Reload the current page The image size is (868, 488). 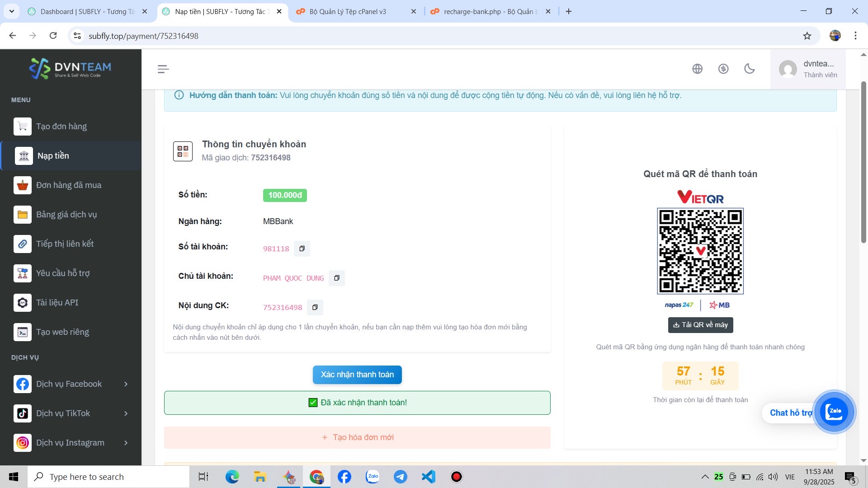point(53,36)
